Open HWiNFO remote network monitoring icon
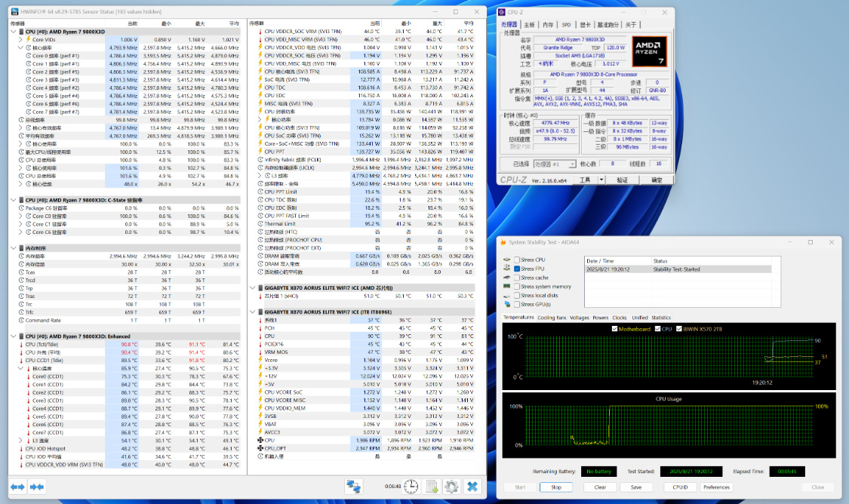Image resolution: width=849 pixels, height=504 pixels. [353, 487]
